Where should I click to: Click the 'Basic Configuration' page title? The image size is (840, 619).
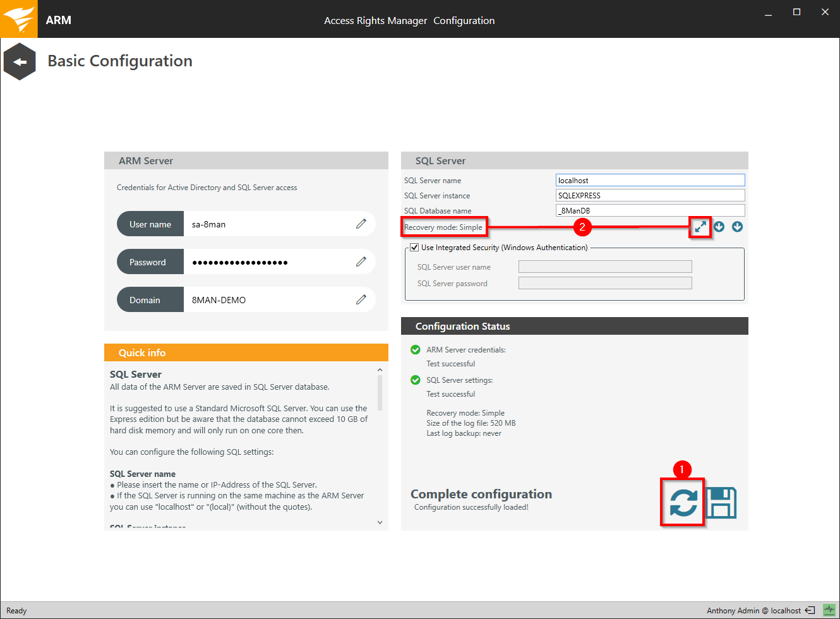coord(120,61)
